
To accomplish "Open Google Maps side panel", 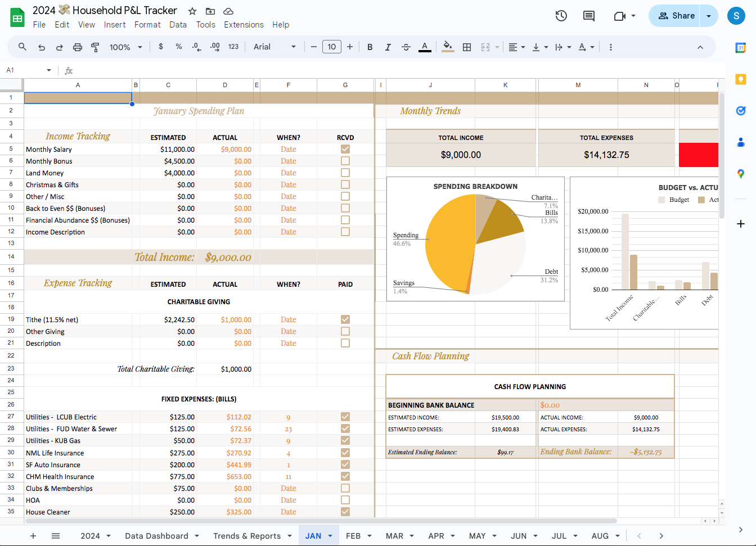I will [x=741, y=174].
